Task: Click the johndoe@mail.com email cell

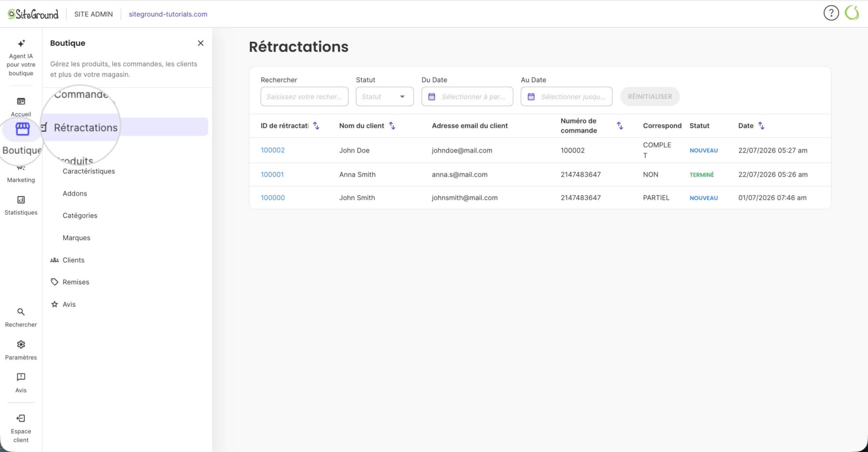Action: click(462, 150)
